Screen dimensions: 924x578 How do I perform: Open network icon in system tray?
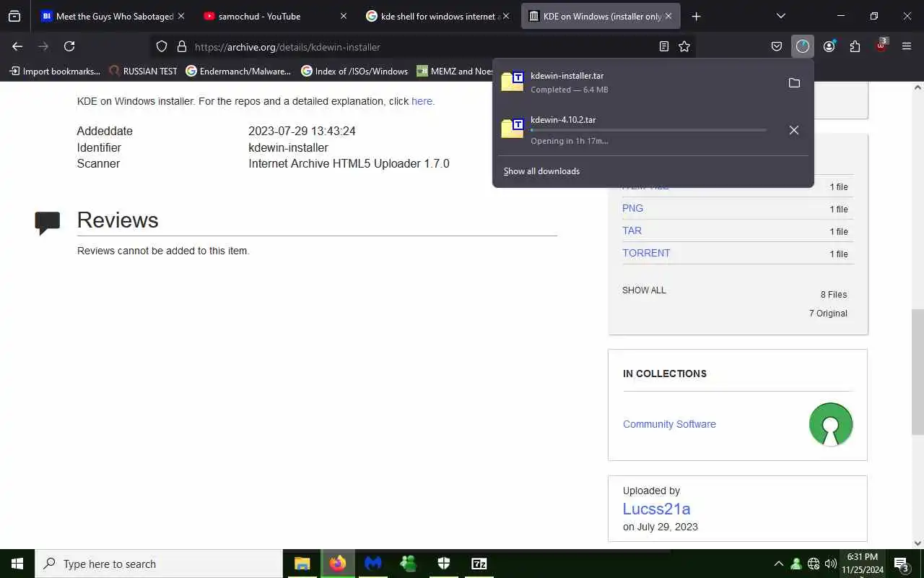pyautogui.click(x=814, y=564)
